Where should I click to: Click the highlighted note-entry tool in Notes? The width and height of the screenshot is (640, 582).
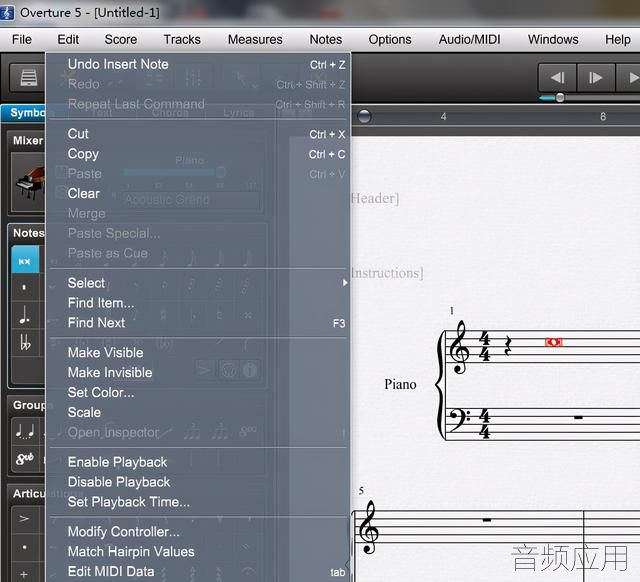point(25,260)
